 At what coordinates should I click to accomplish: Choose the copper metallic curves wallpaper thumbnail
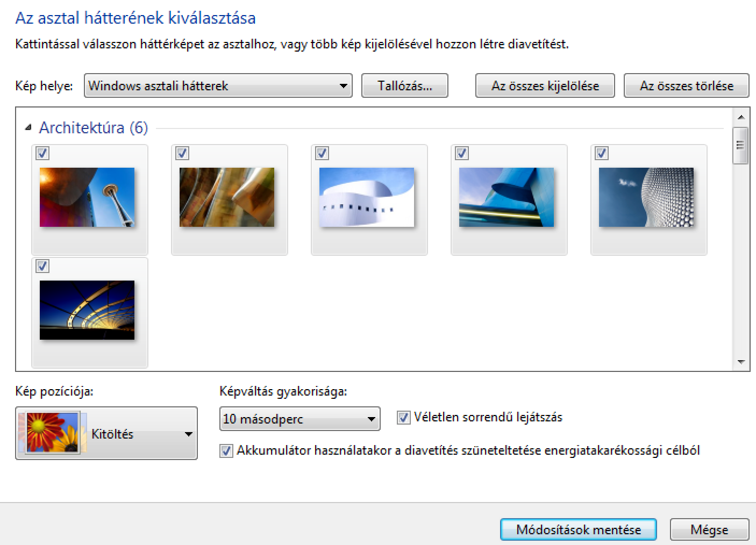click(227, 197)
